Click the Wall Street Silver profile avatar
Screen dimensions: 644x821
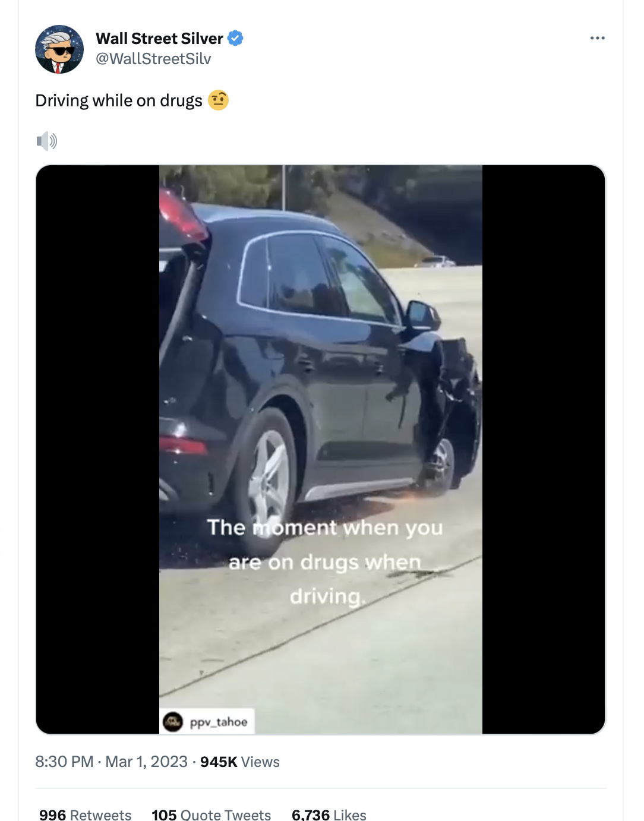pyautogui.click(x=59, y=49)
